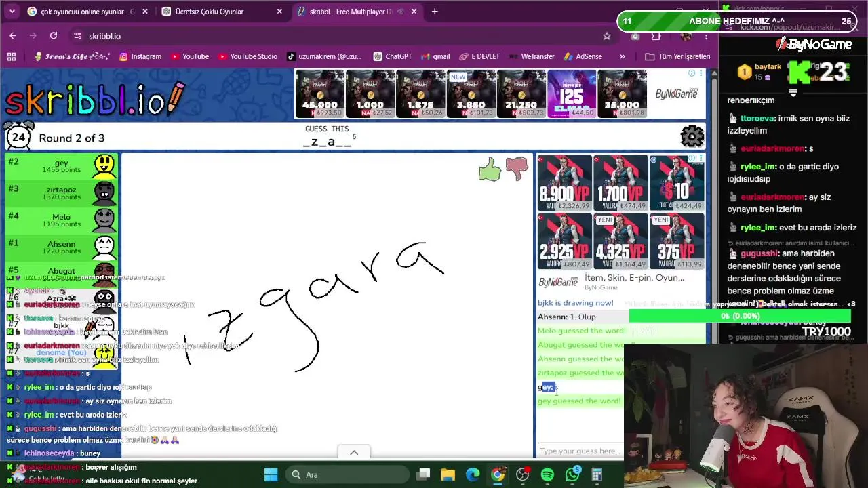
Task: Click the 35.000 gold ad thumbnail
Action: 622,94
